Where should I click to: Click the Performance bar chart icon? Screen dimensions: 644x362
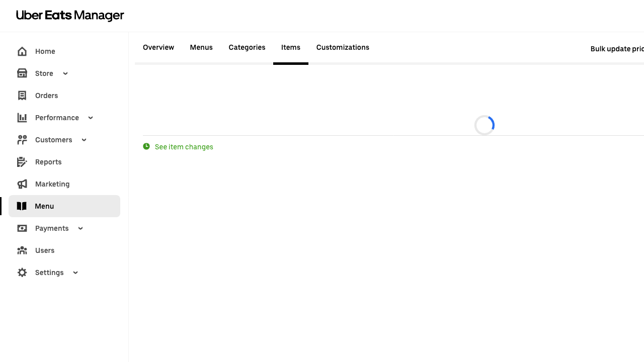[22, 118]
